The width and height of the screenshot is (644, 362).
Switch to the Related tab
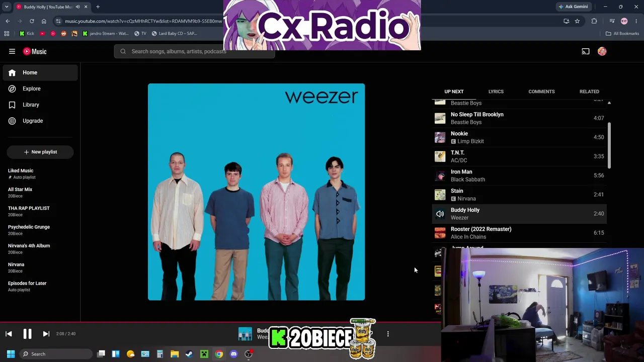(x=589, y=92)
